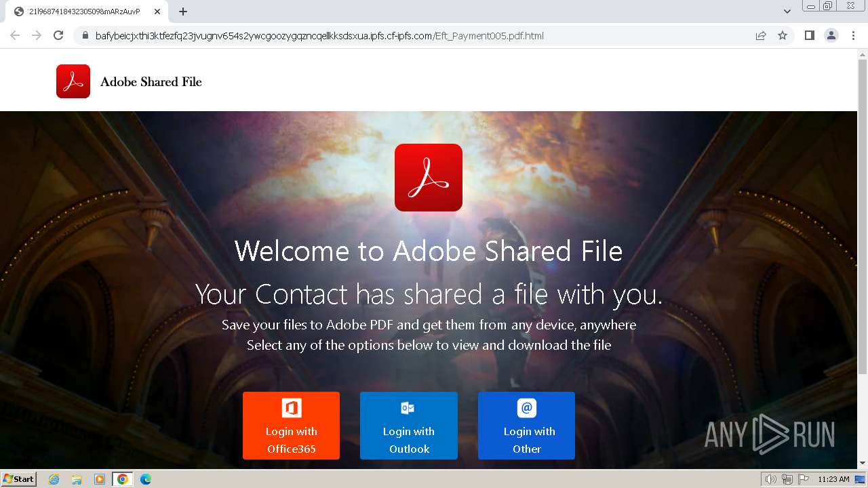The height and width of the screenshot is (488, 868).
Task: Click the Office365 logo icon in button
Action: point(292,408)
